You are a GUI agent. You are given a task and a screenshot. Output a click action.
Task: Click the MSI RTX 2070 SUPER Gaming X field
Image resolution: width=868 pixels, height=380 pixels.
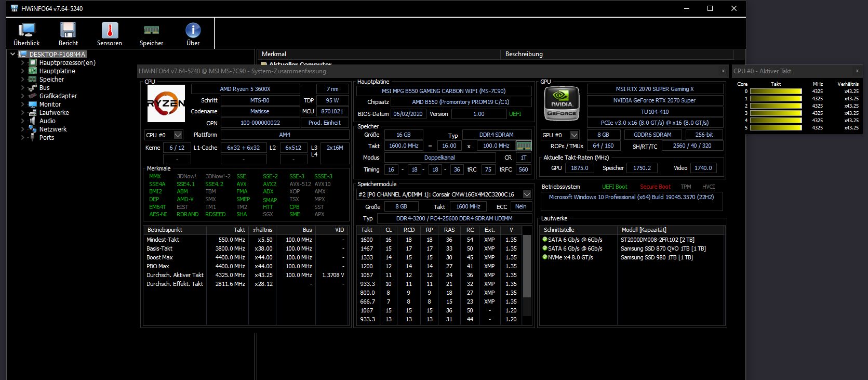coord(655,89)
